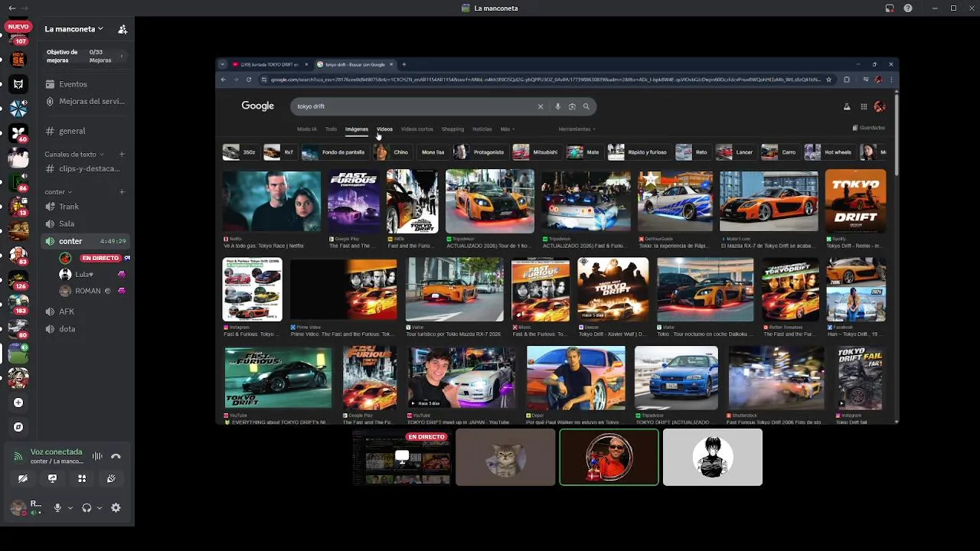The width and height of the screenshot is (980, 551).
Task: Turn on camera in voice panel
Action: tap(23, 478)
